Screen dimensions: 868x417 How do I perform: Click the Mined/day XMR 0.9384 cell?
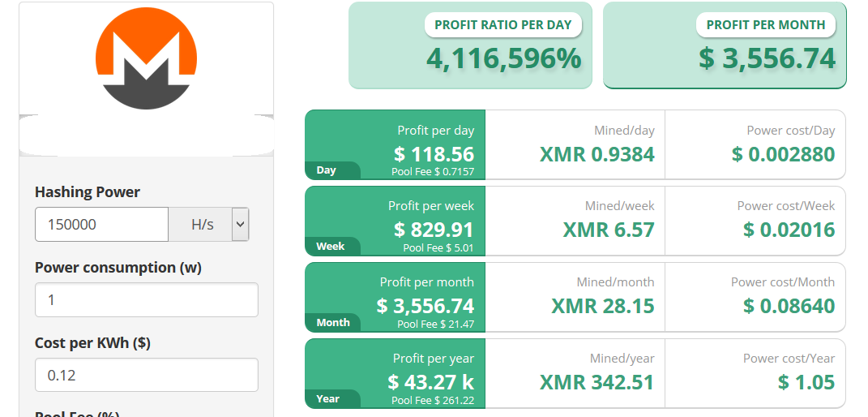coord(575,144)
